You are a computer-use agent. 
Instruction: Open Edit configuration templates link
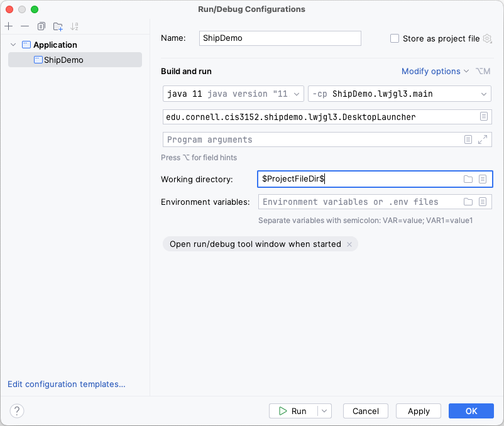67,384
